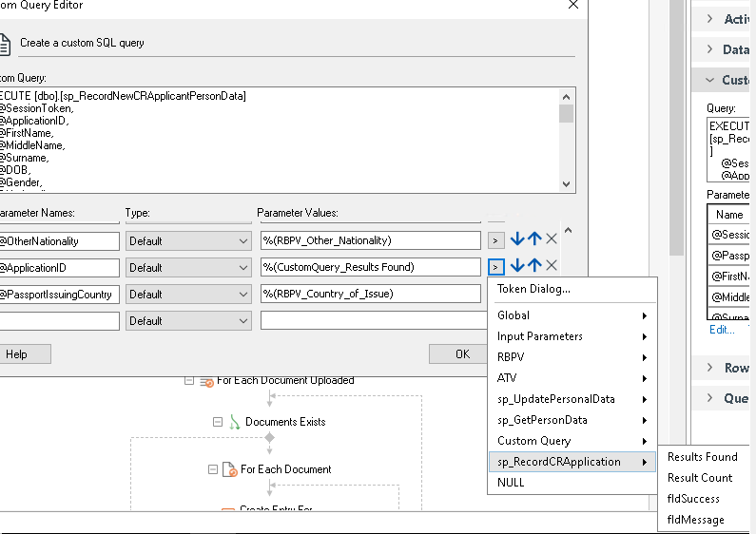Delete the @OtherNationality parameter row

point(552,239)
